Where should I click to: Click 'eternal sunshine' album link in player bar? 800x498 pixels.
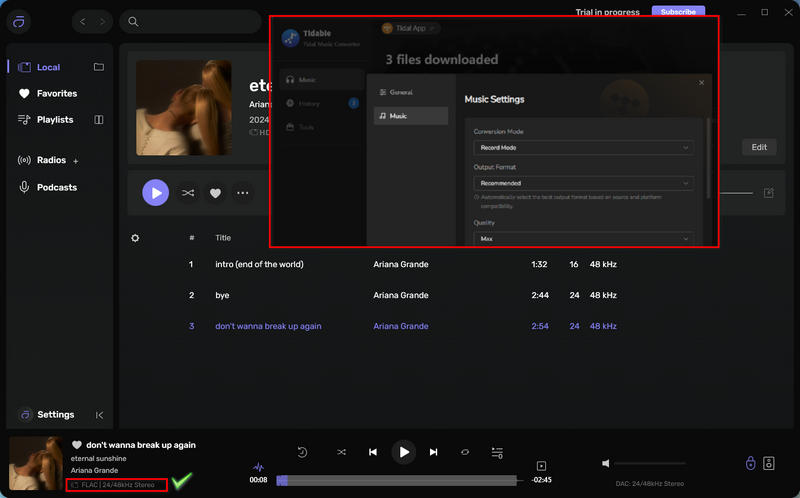tap(98, 458)
